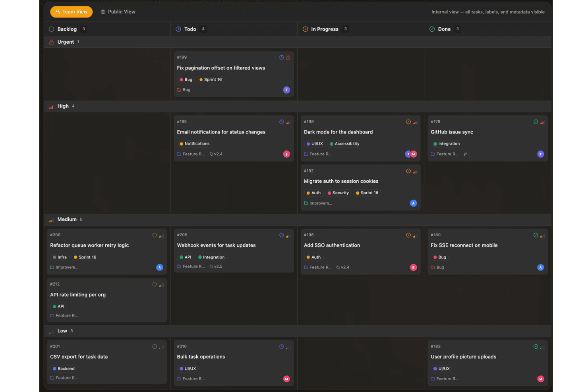
Task: Click the priority bars icon on card #192
Action: point(415,172)
